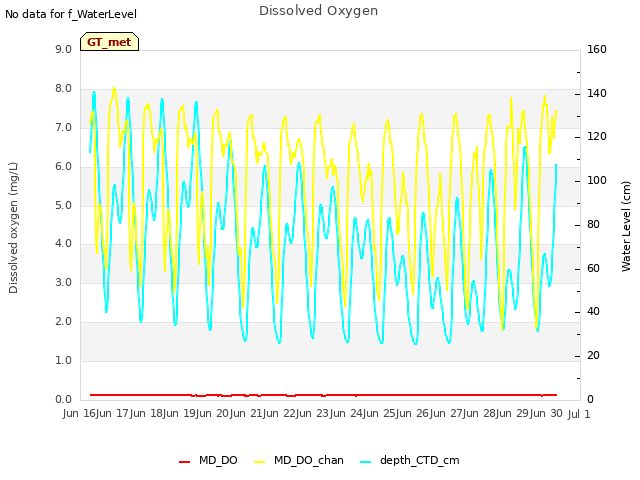Click the 40 right axis value
640x480 pixels.
(x=593, y=311)
